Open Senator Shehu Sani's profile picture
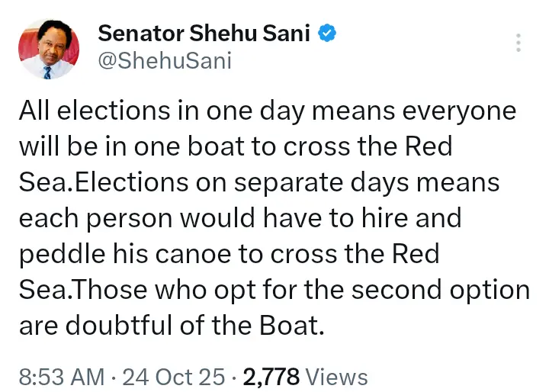 click(x=47, y=49)
